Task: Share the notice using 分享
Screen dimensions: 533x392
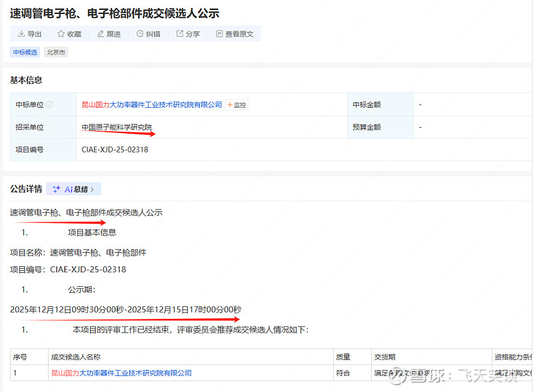Action: click(x=188, y=34)
